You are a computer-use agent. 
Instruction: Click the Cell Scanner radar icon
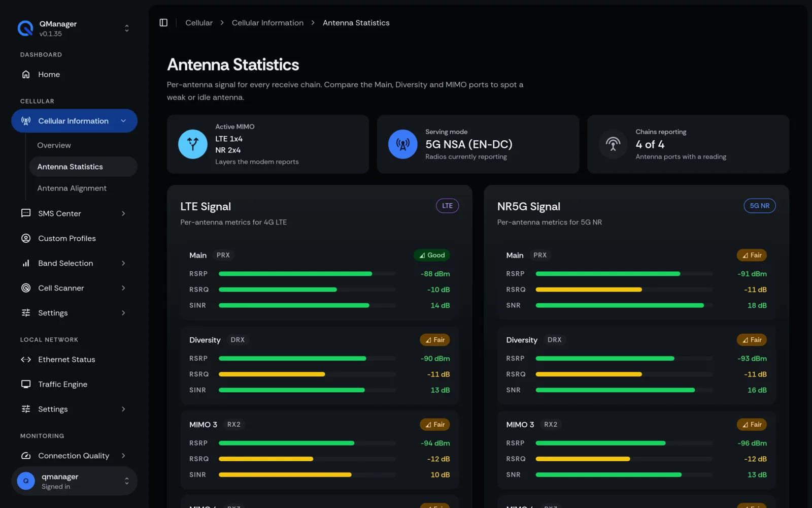pos(26,288)
